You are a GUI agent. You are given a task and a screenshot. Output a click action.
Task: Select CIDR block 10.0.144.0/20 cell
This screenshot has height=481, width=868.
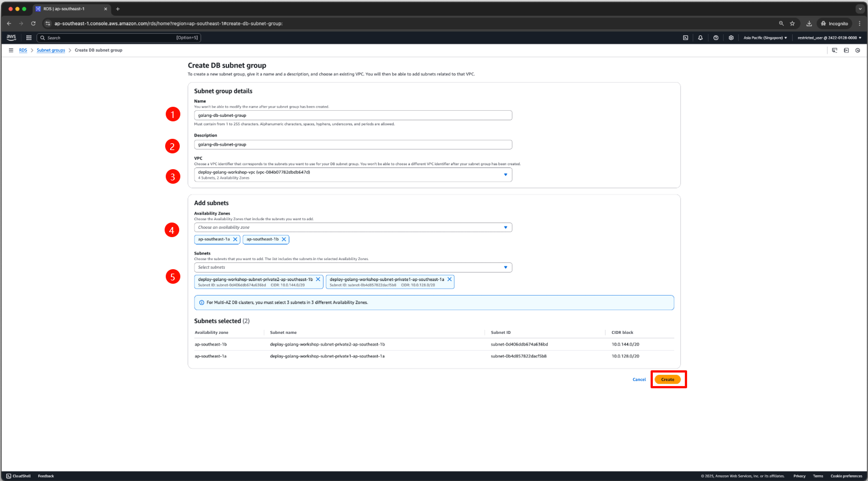point(625,344)
